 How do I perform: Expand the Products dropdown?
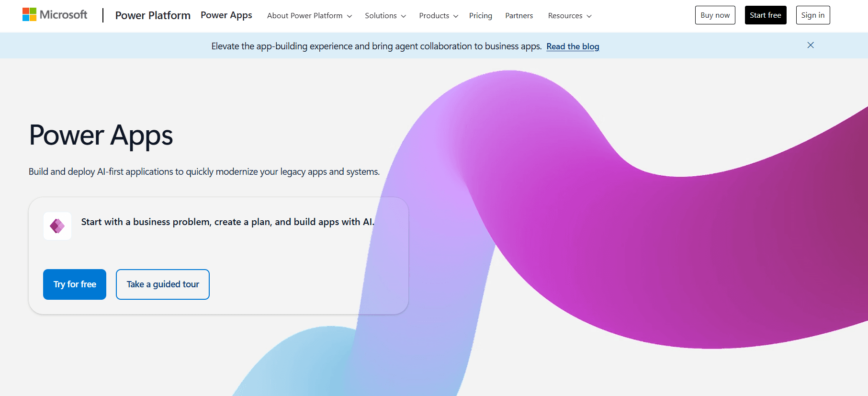coord(439,16)
